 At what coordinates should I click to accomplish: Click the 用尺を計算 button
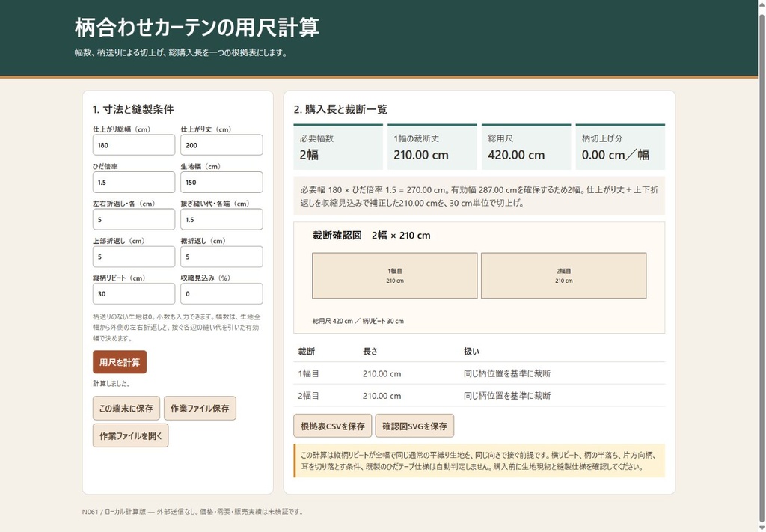(x=120, y=362)
